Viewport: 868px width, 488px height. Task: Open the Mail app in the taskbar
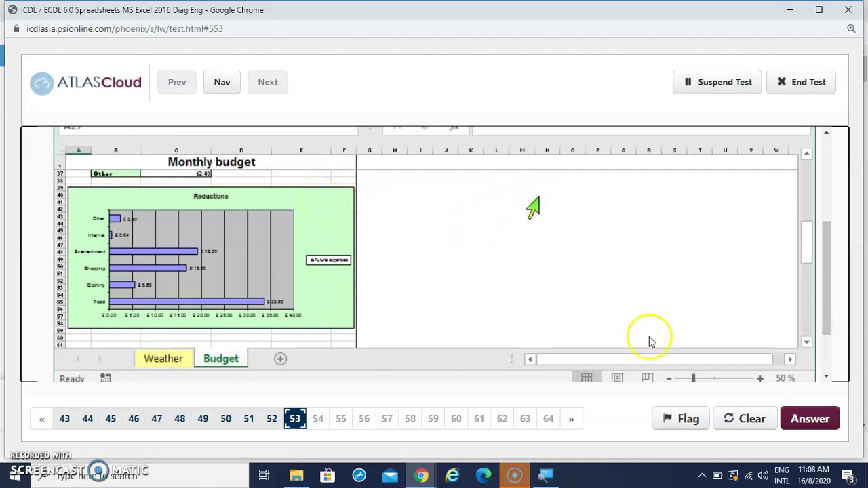click(390, 475)
